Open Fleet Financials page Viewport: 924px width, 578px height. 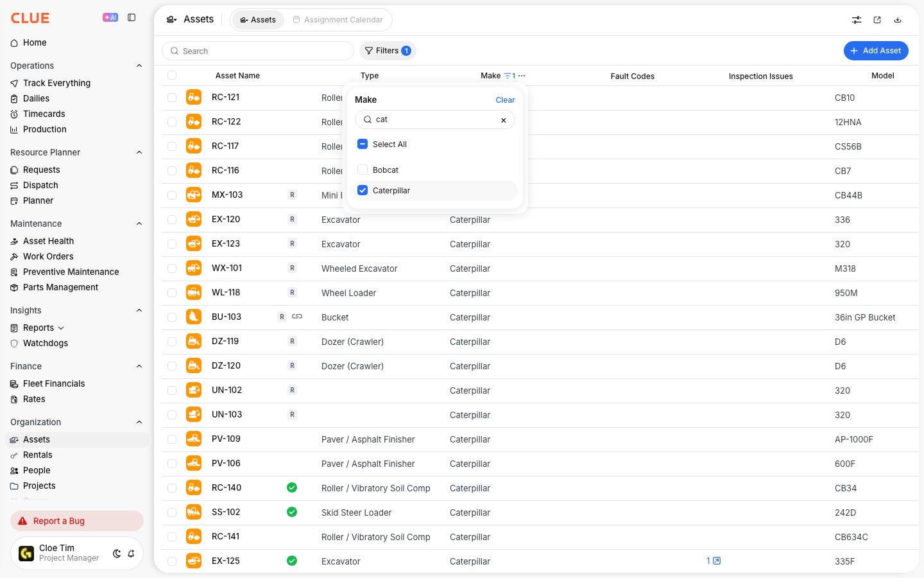54,383
